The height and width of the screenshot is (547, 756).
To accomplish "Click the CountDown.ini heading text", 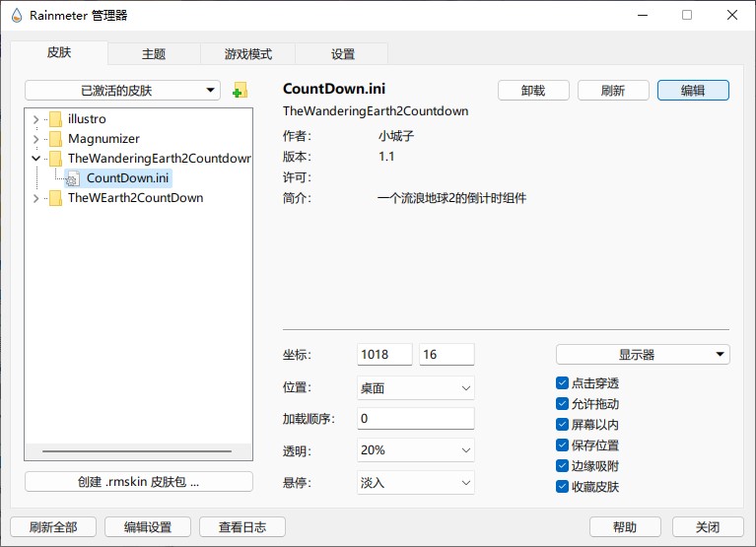I will point(334,89).
